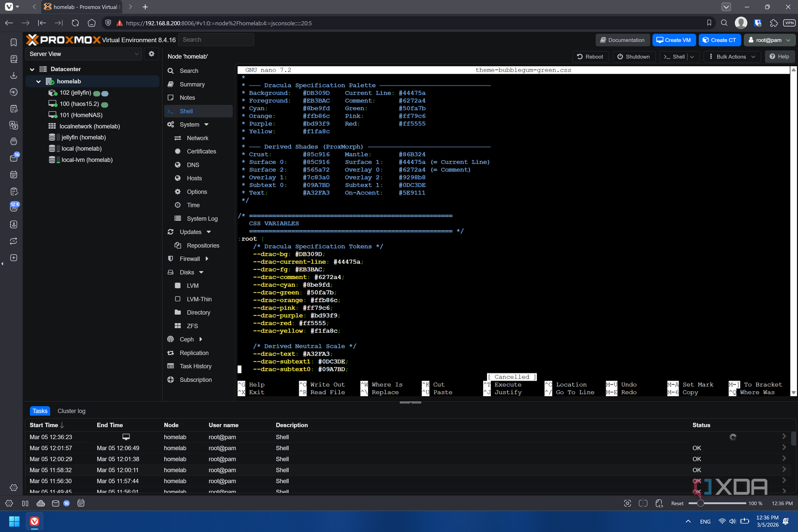Screen dimensions: 798x532
Task: Adjust the page zoom slider
Action: tap(717, 503)
